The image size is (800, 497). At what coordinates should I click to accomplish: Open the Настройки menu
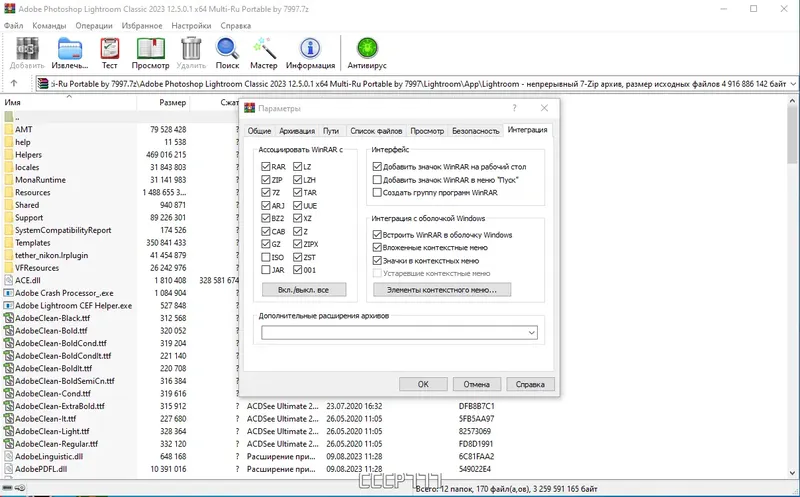point(191,26)
